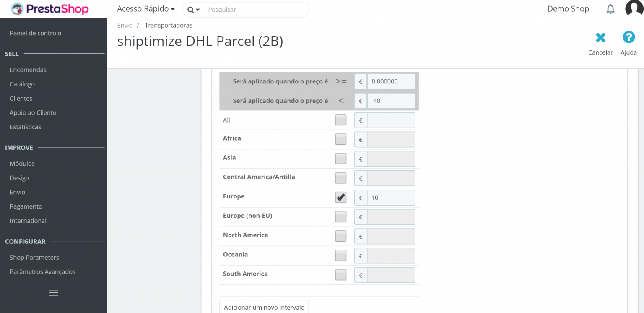Viewport: 644px width, 313px height.
Task: Click the Envio breadcrumb link
Action: coord(125,25)
